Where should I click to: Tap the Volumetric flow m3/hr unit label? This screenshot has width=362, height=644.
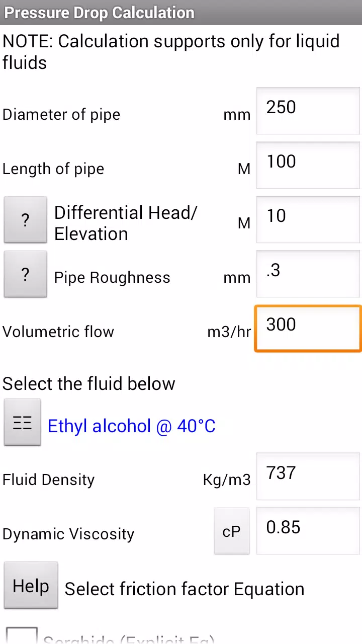tap(229, 332)
